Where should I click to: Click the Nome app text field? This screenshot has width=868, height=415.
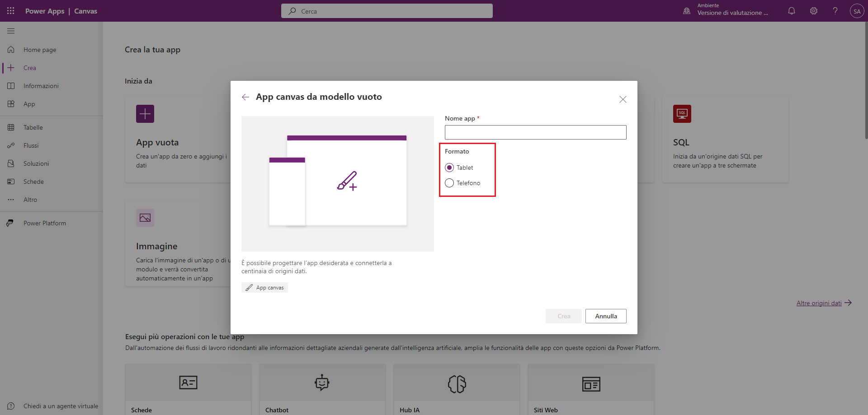click(x=535, y=132)
